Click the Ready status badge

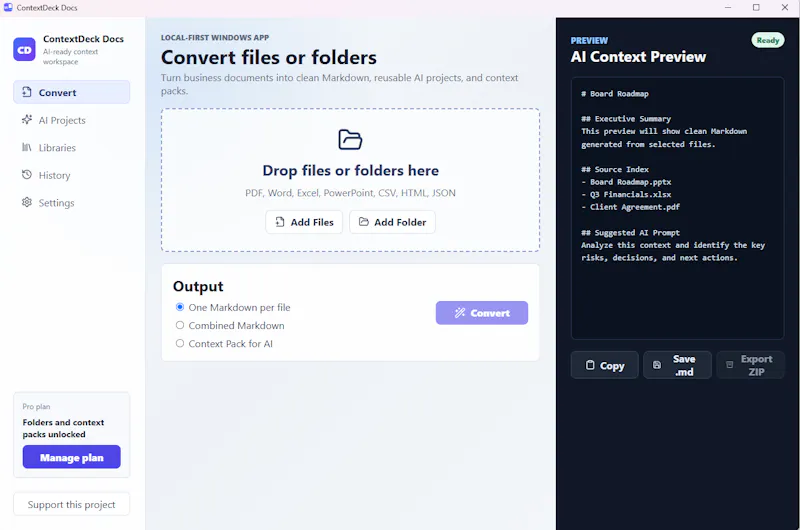click(767, 40)
